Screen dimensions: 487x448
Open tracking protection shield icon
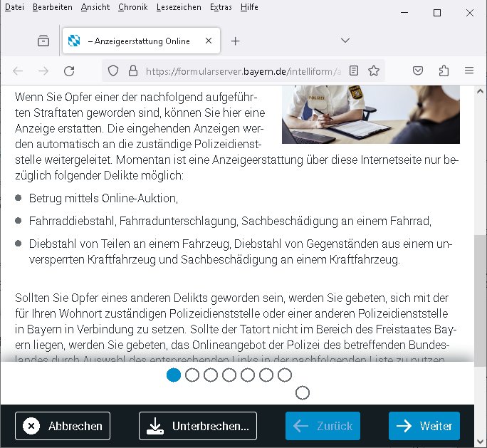coord(112,71)
